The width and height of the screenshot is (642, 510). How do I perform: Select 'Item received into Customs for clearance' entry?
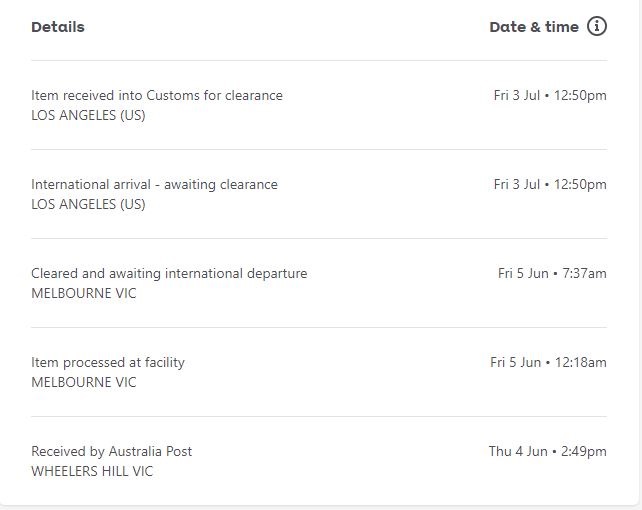[157, 96]
